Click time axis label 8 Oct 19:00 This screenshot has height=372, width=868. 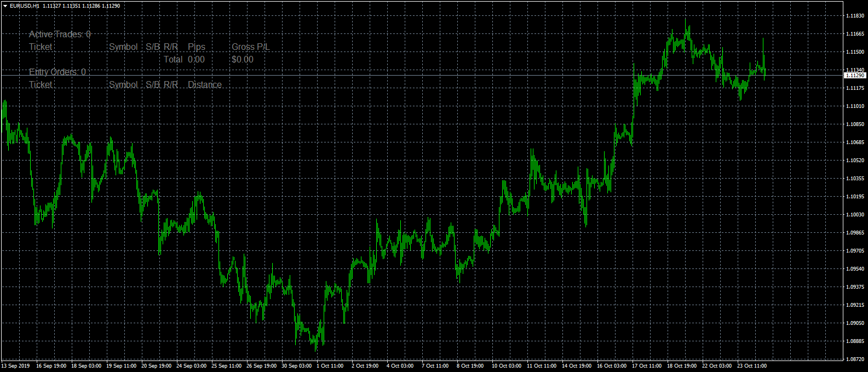tap(470, 366)
